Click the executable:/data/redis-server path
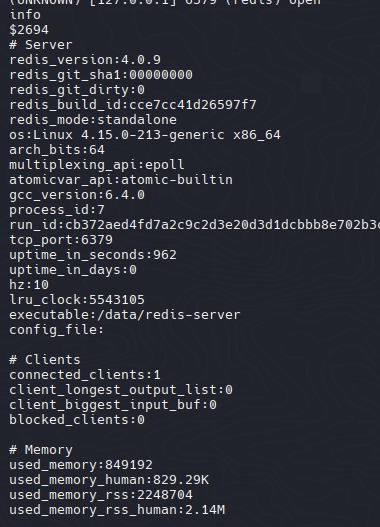The image size is (380, 527). (125, 315)
